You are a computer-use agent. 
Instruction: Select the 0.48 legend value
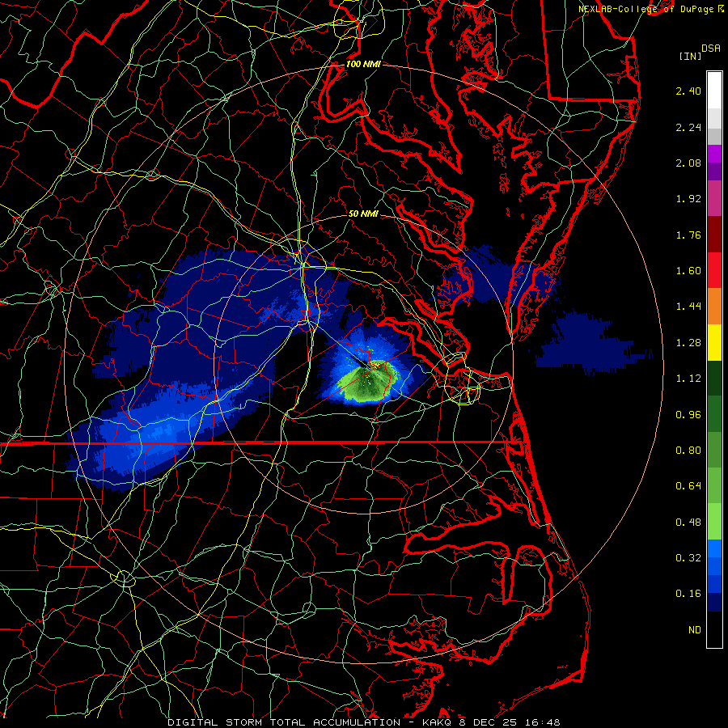[x=688, y=523]
